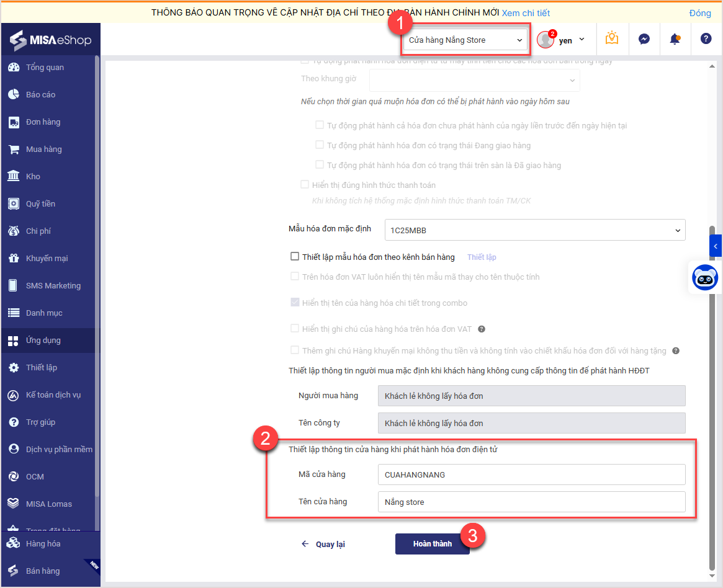This screenshot has height=588, width=723.
Task: Open the Messenger chat icon
Action: 644,39
